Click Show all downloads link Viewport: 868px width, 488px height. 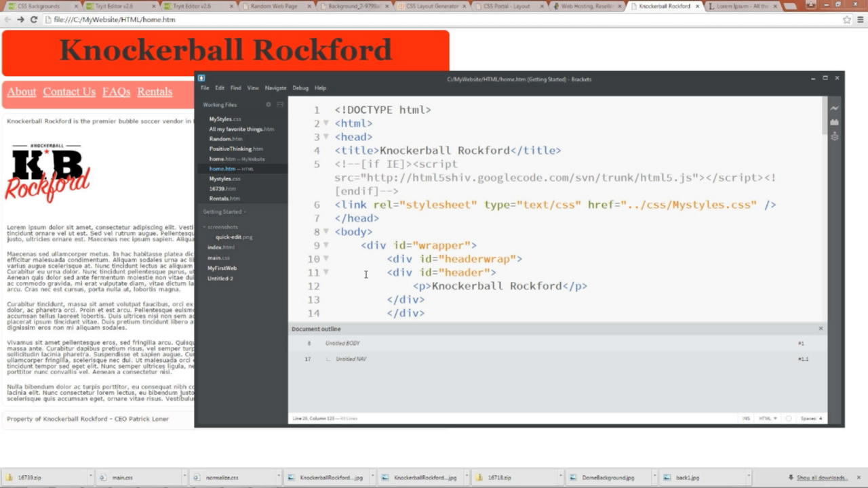(822, 478)
